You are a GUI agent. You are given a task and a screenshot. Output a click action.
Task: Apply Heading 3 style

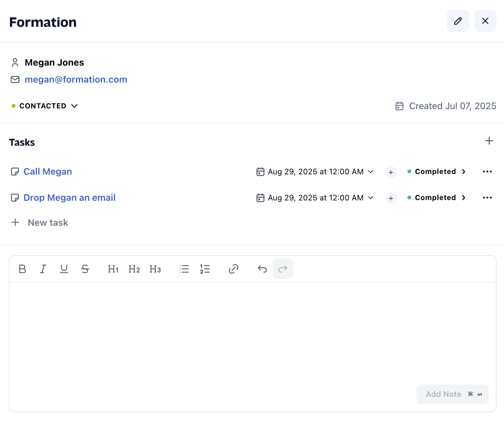155,269
